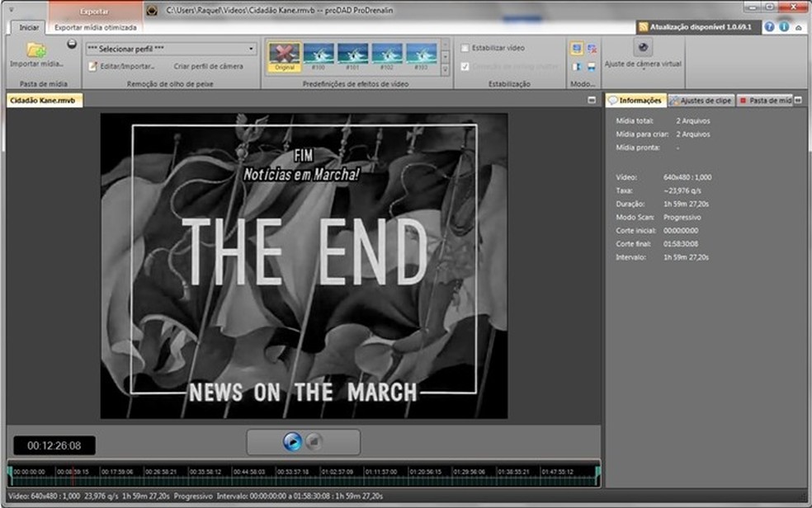Image resolution: width=812 pixels, height=508 pixels.
Task: Open the Exportar mídia otimizada ribbon tab
Action: 95,27
